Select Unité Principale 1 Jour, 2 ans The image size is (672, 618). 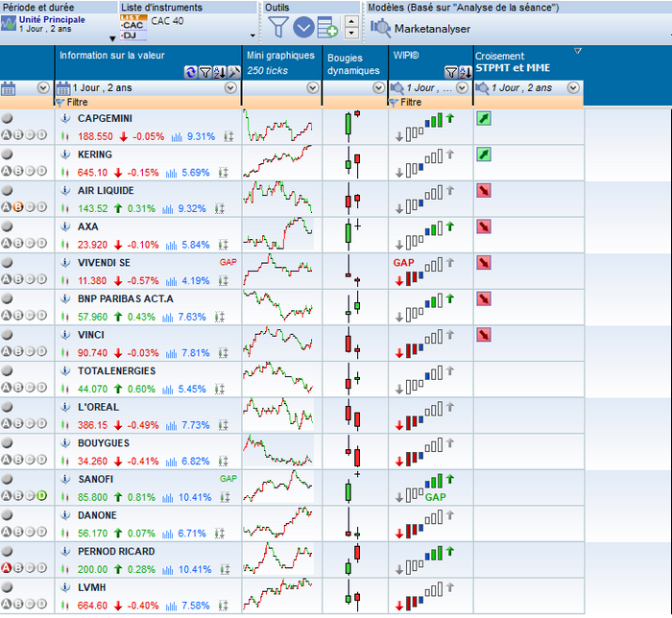[x=52, y=24]
